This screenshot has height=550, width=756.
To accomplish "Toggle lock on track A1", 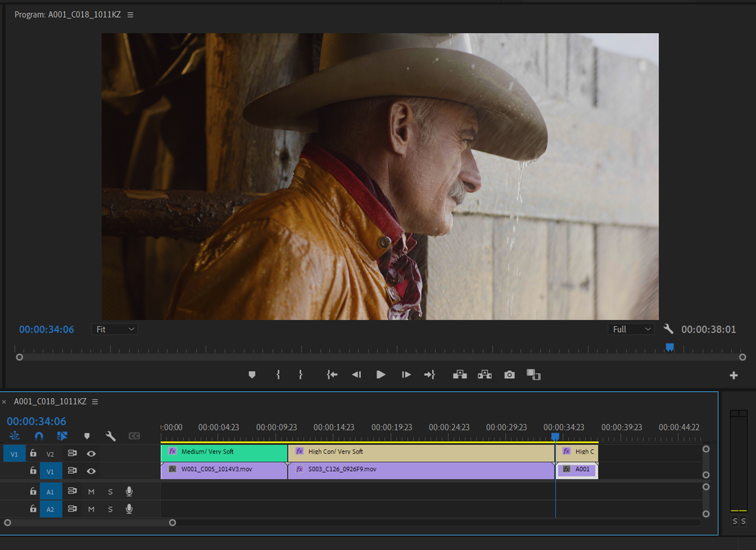I will [x=33, y=491].
